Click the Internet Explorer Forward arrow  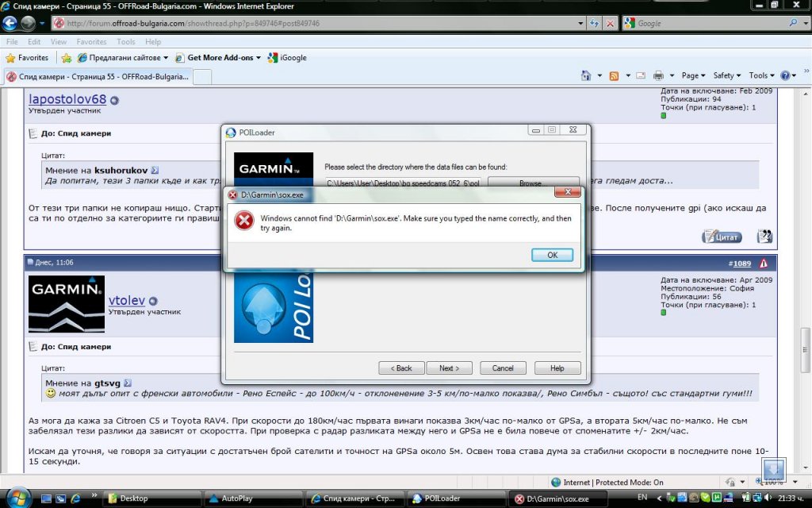[28, 23]
